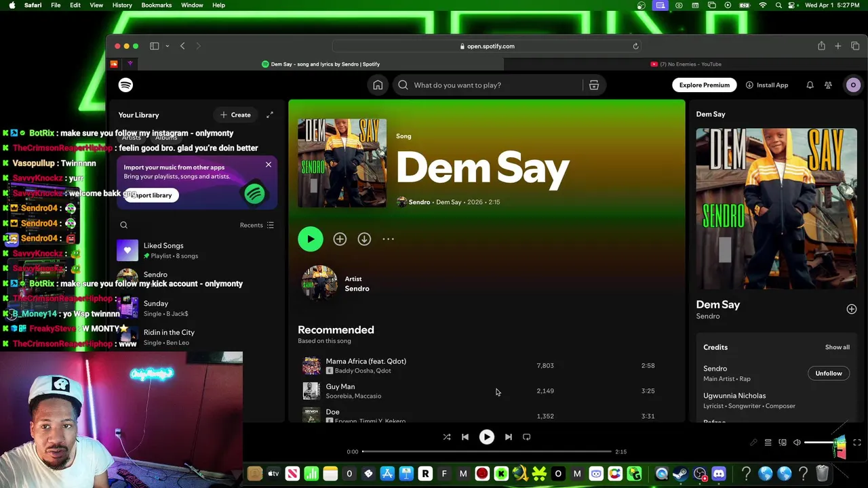The height and width of the screenshot is (488, 868).
Task: Open Discord from the dock
Action: tap(719, 474)
